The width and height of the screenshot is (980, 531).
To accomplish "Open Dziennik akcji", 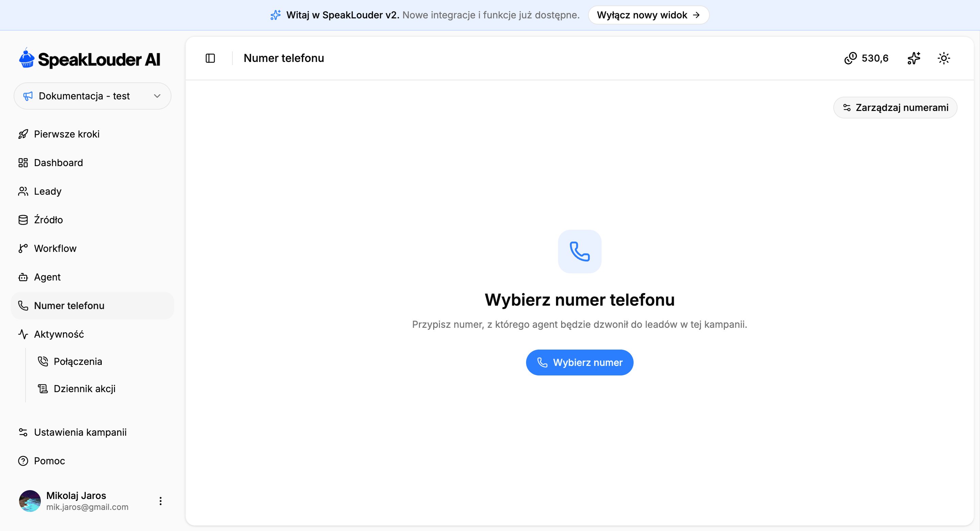I will pyautogui.click(x=103, y=389).
